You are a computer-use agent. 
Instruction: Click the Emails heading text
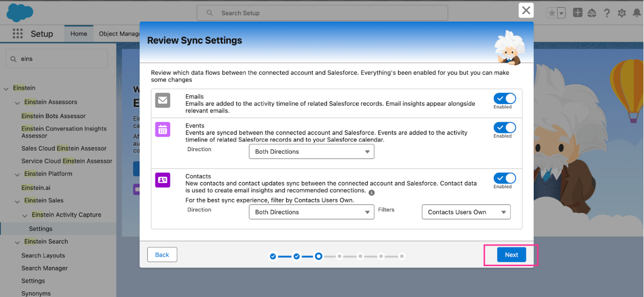(195, 96)
